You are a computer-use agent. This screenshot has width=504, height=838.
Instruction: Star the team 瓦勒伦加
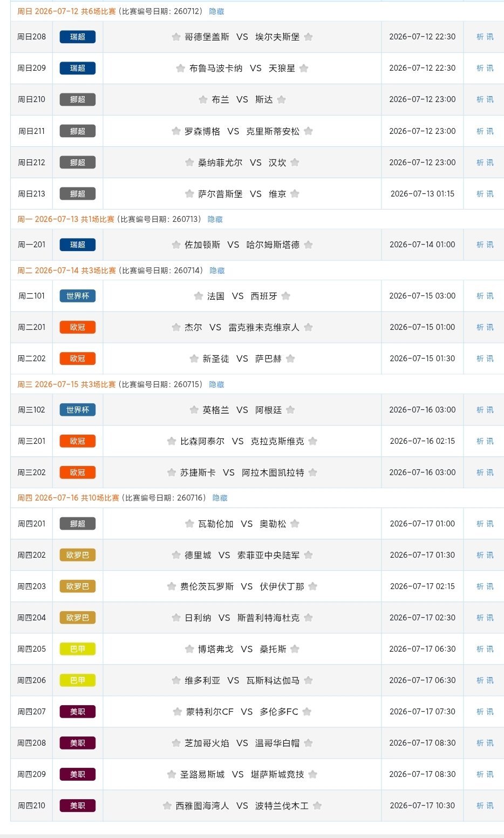tap(189, 524)
